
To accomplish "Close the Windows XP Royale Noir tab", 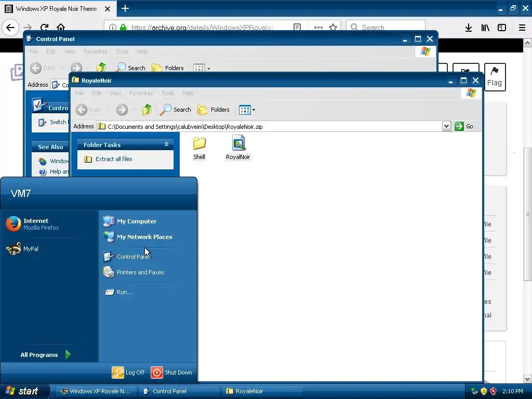I will (x=108, y=8).
